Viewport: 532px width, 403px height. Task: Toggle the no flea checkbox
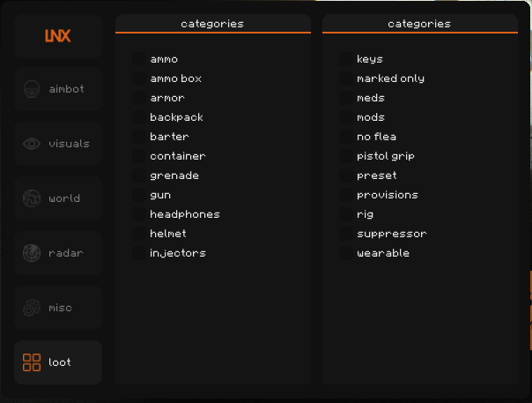pos(345,137)
